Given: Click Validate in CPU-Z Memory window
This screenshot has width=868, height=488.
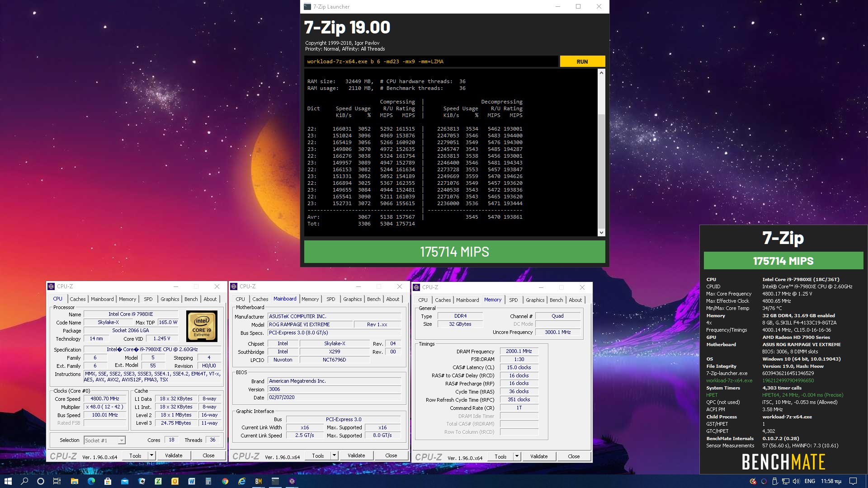Looking at the screenshot, I should coord(539,456).
